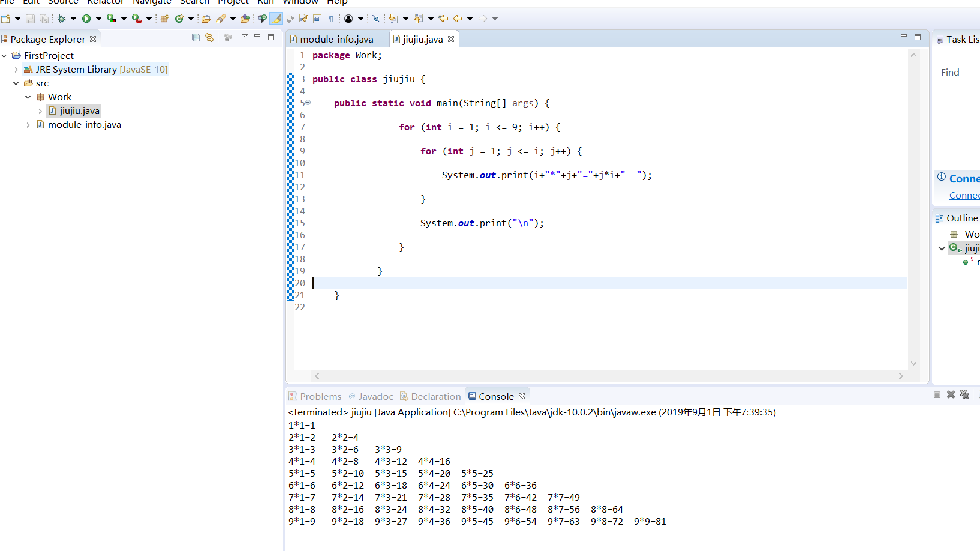
Task: Open the Debug configurations dropdown arrow
Action: (x=73, y=19)
